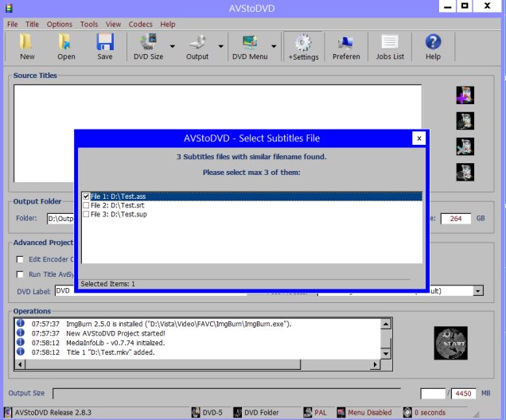Open the Help menu in menu bar
Viewport: 506px width, 420px height.
tap(168, 24)
